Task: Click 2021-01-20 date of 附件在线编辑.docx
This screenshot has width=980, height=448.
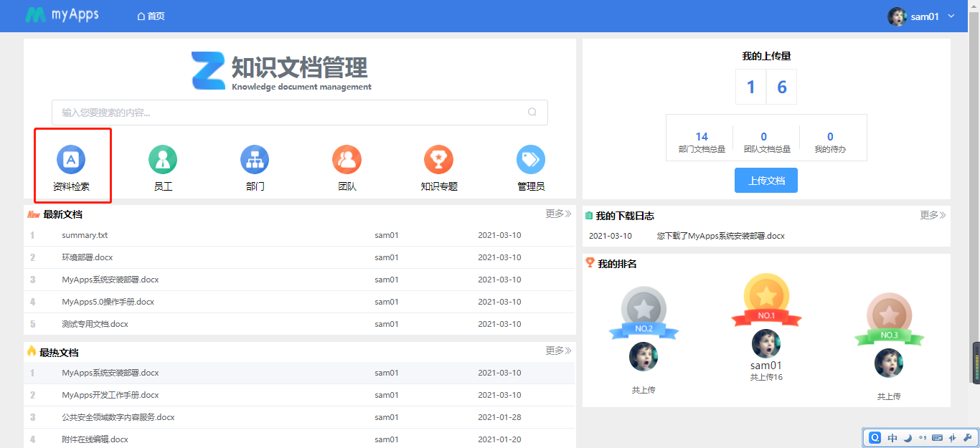Action: [x=500, y=439]
